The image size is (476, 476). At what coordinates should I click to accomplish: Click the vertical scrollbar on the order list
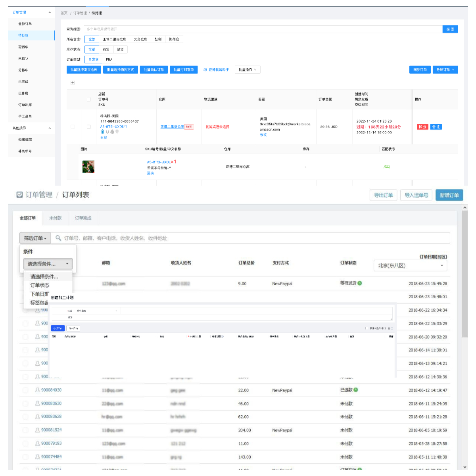pos(465,274)
